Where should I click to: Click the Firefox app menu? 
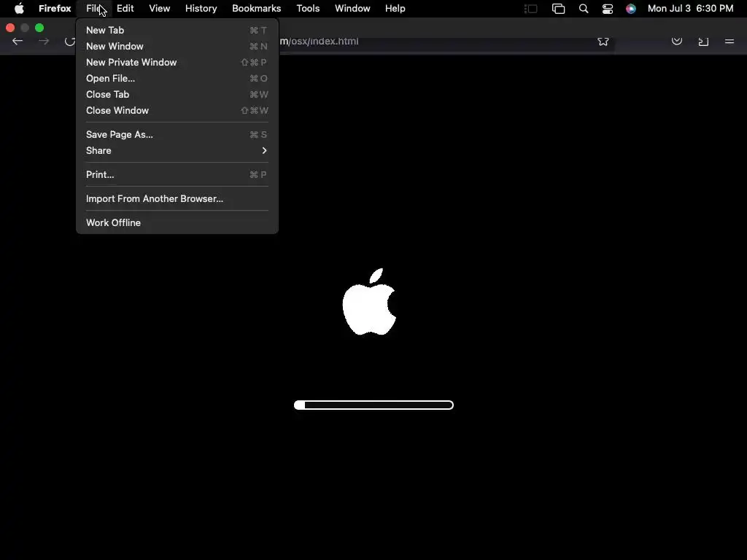point(55,9)
